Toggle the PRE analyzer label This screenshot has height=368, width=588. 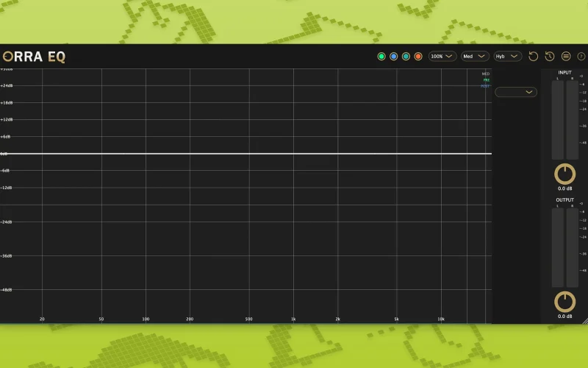click(x=487, y=80)
